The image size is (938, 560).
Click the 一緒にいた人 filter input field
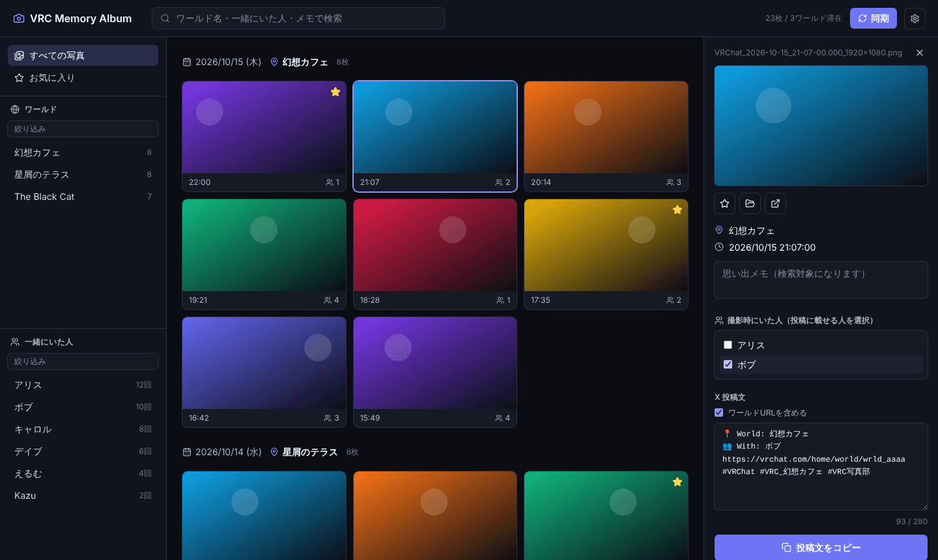coord(83,361)
